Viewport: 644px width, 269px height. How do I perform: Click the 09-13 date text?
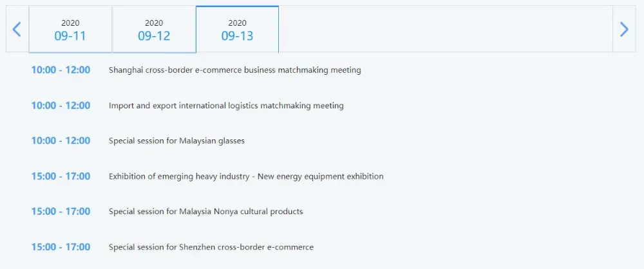pyautogui.click(x=237, y=36)
